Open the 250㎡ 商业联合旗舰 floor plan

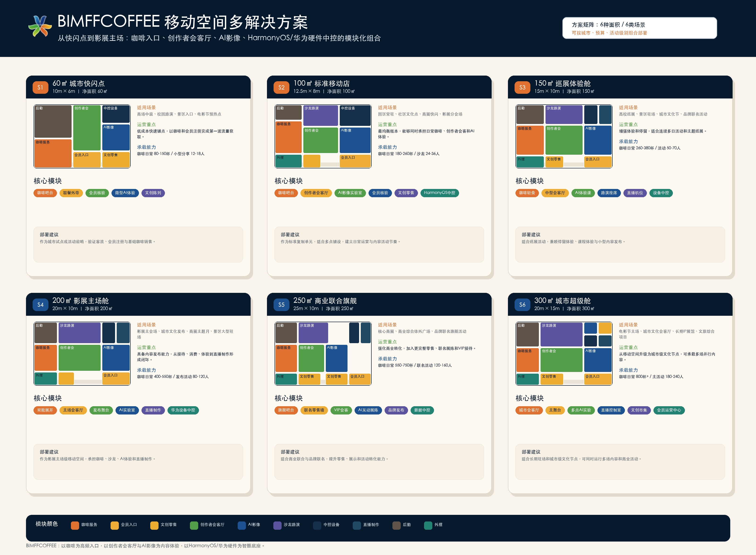[x=323, y=353]
